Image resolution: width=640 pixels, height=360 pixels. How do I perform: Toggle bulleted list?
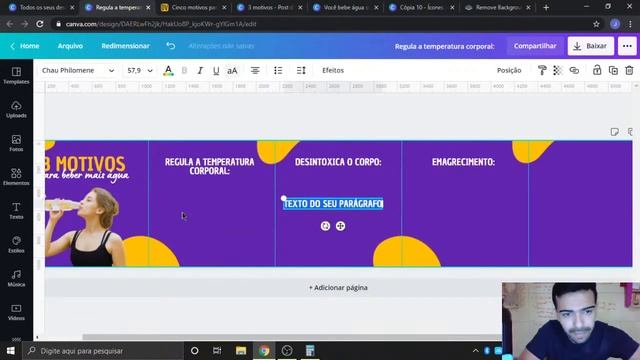278,71
